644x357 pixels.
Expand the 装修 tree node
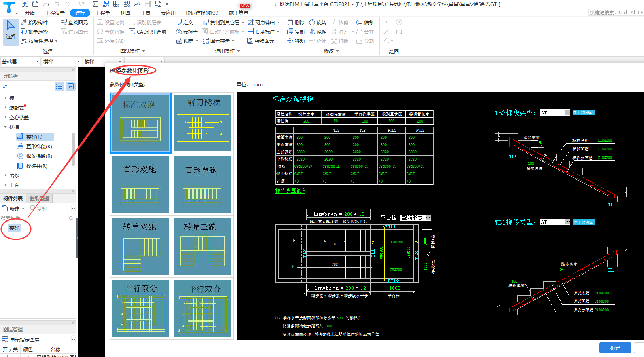tap(5, 175)
